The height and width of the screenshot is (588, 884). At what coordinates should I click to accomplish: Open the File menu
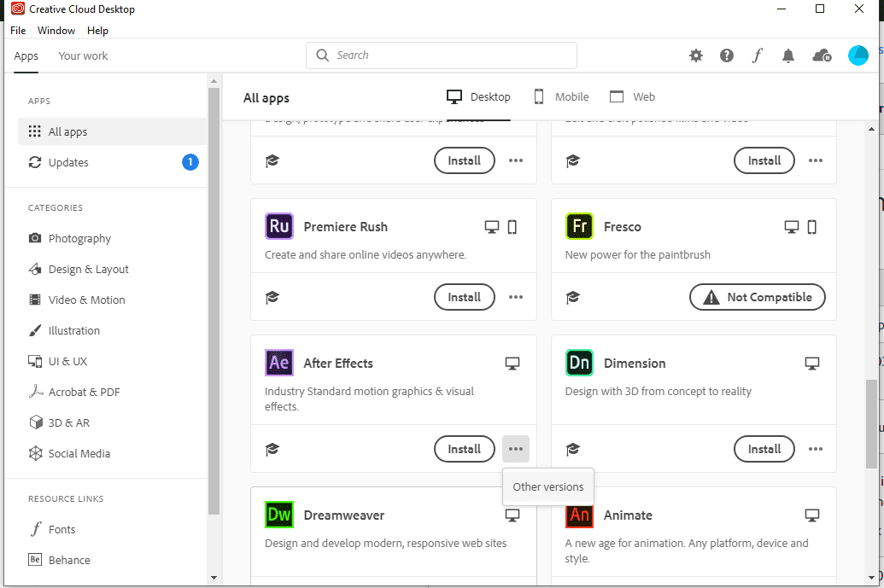coord(18,31)
